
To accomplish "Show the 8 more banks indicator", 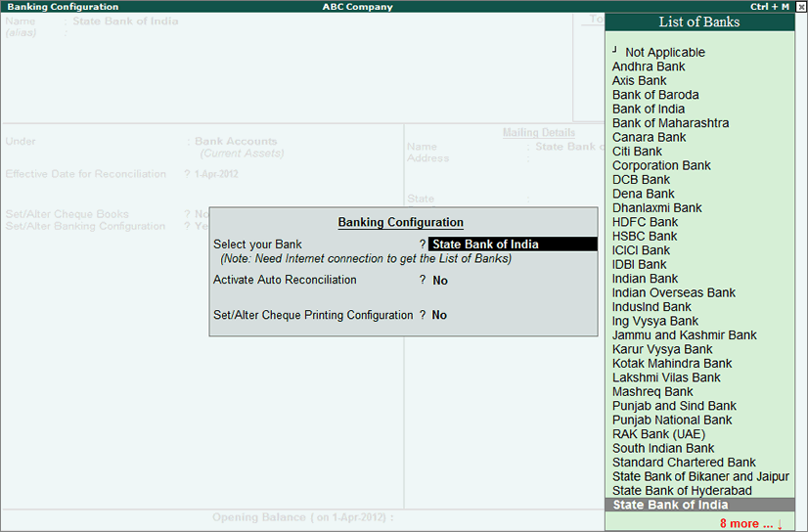I will [751, 524].
